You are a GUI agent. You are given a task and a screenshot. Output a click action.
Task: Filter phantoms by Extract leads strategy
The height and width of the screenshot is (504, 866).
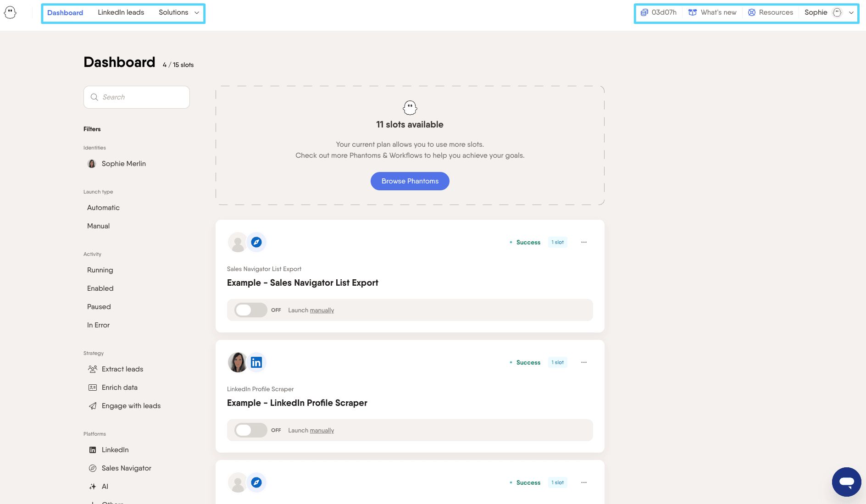tap(122, 369)
